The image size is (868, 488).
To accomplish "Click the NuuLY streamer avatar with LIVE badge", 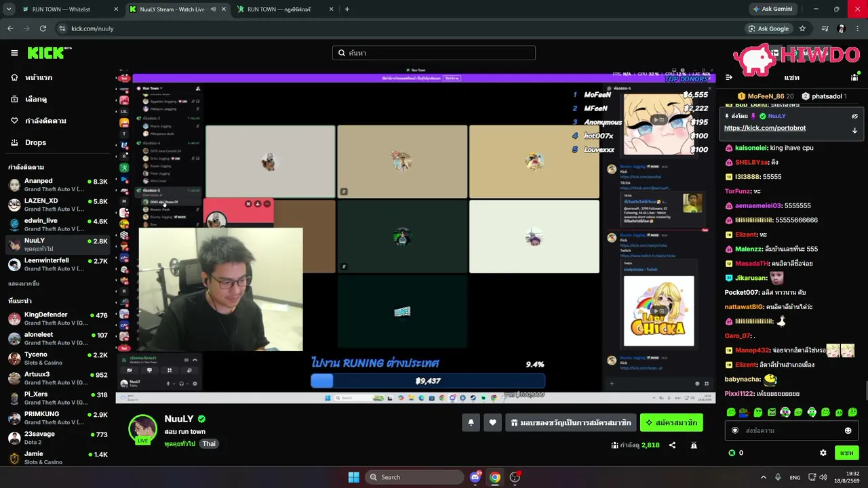I will click(143, 430).
